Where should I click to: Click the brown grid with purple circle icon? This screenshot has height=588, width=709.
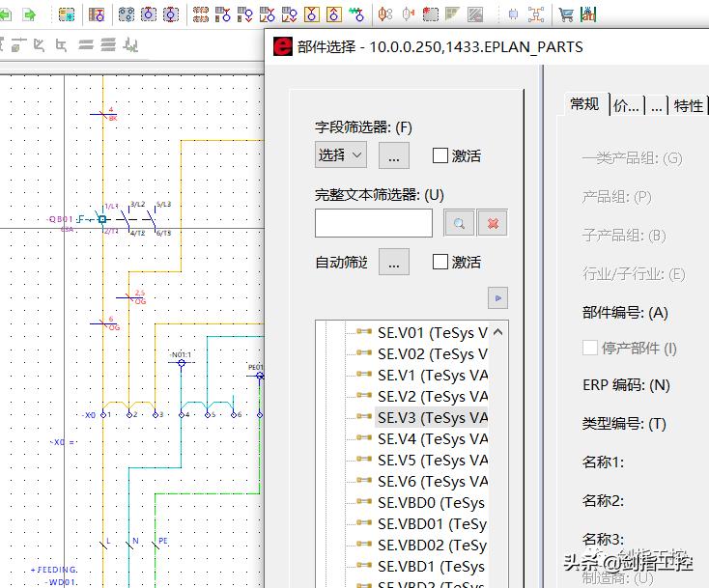click(x=97, y=14)
